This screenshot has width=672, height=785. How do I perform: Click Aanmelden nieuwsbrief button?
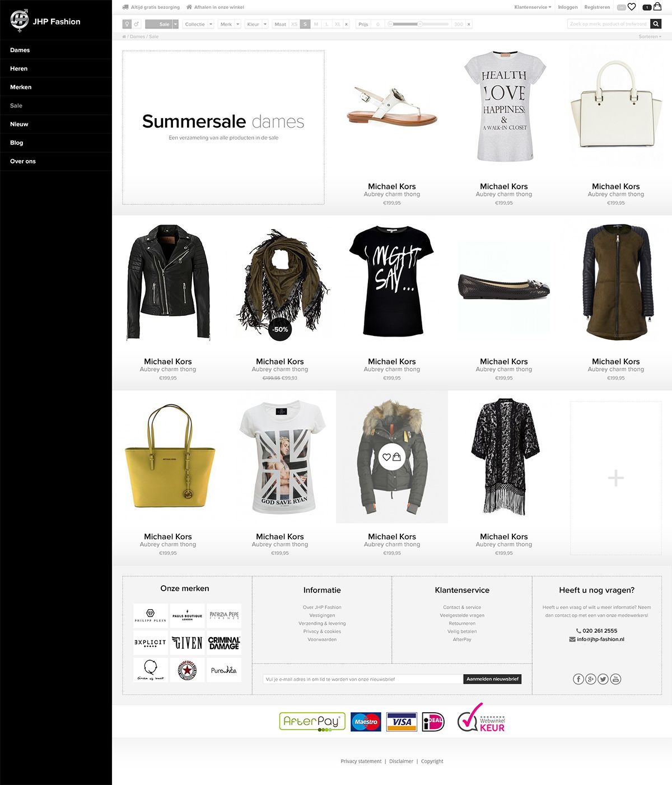(x=492, y=679)
